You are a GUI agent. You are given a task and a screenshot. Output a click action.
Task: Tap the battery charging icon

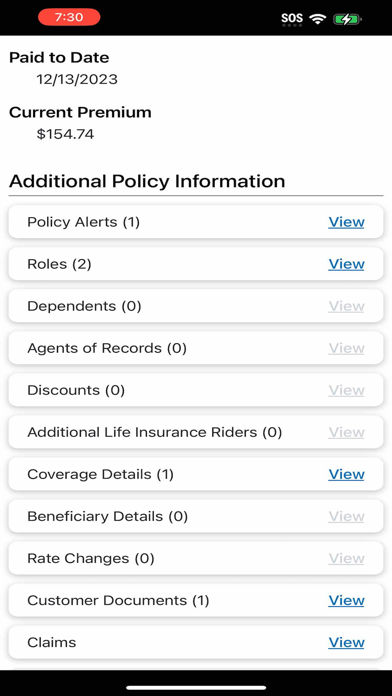tap(348, 19)
